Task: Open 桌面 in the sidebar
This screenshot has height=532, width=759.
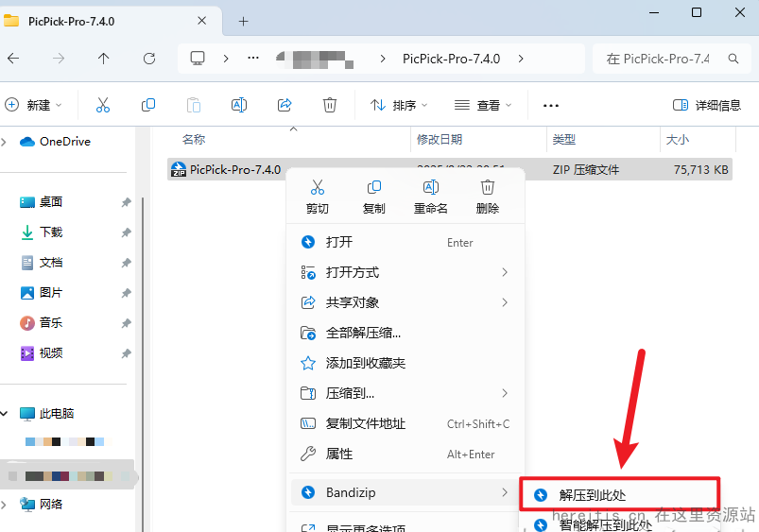Action: [x=42, y=202]
